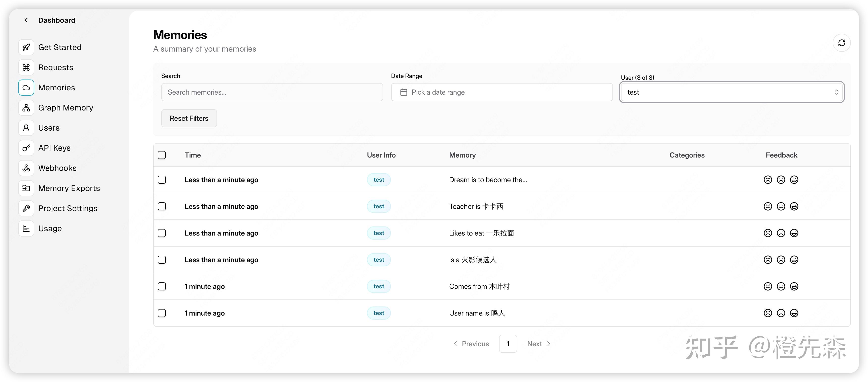Viewport: 868px width, 382px height.
Task: Click the Previous pagination link
Action: pos(471,344)
